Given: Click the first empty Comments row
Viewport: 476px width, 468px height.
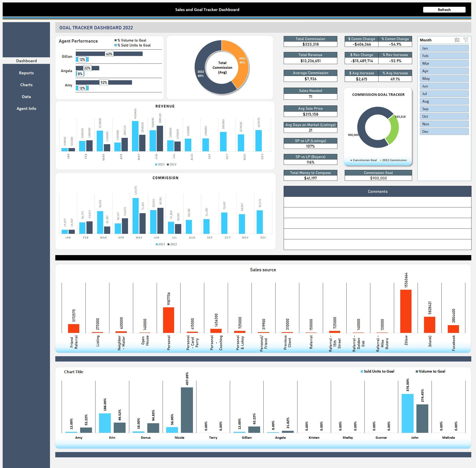Looking at the screenshot, I should tap(377, 202).
